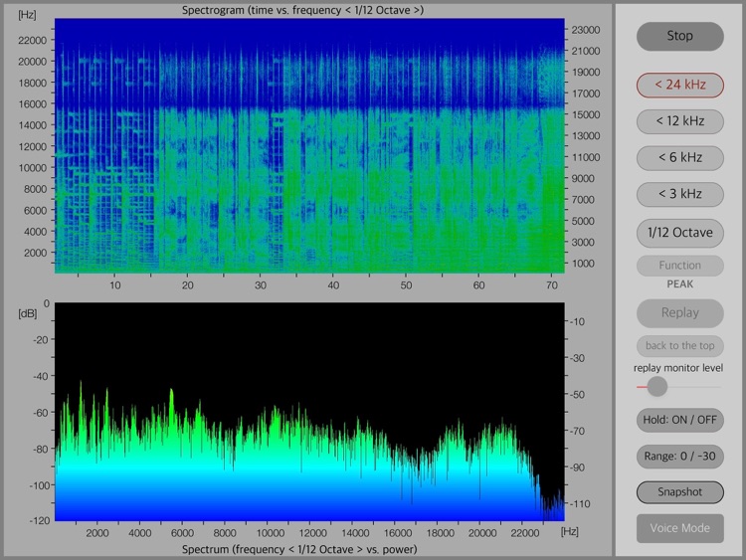Select the < 24 kHz frequency range
This screenshot has height=560, width=746.
(x=680, y=85)
